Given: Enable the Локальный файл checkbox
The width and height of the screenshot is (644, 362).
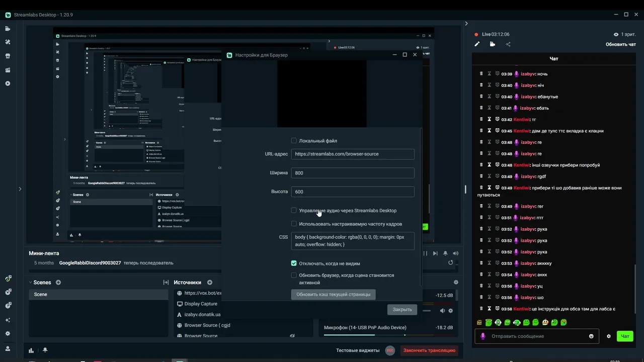Looking at the screenshot, I should [294, 141].
